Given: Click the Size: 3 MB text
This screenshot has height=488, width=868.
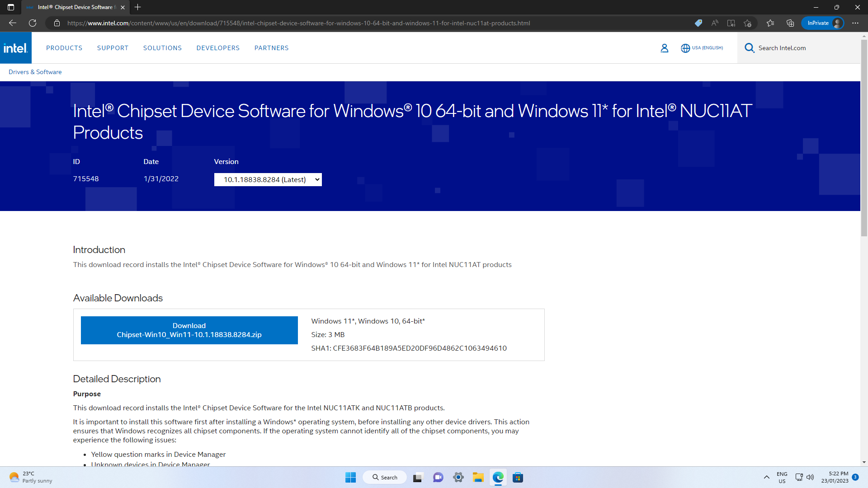Looking at the screenshot, I should (328, 335).
